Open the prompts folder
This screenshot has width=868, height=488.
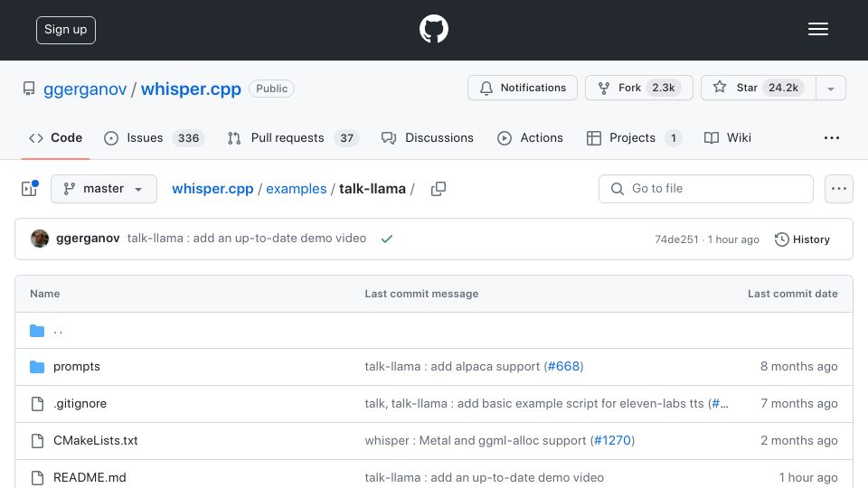[77, 366]
